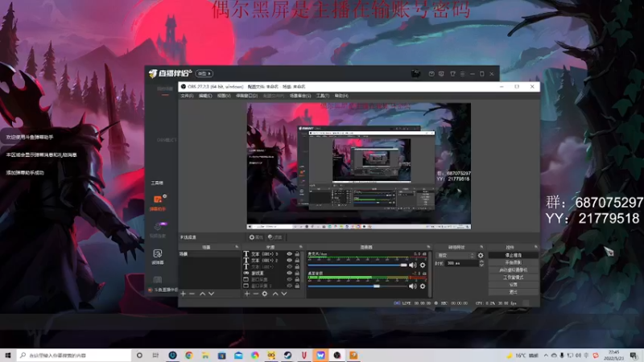Toggle visibility of second text source
Image resolution: width=644 pixels, height=362 pixels.
[x=290, y=260]
